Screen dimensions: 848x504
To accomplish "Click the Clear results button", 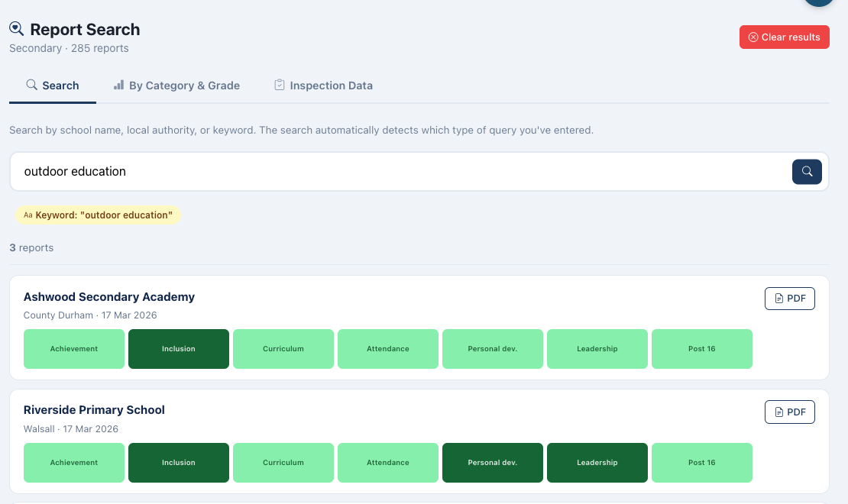I will 784,37.
